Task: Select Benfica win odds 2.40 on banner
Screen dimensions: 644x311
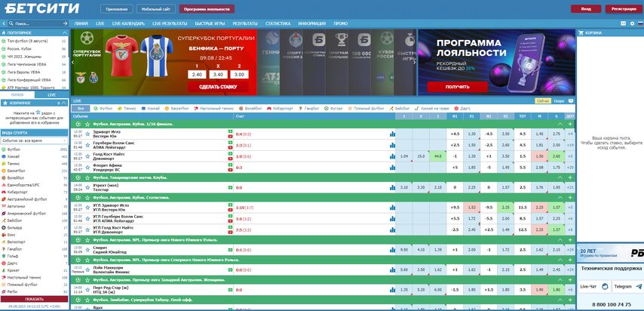Action: pyautogui.click(x=196, y=75)
